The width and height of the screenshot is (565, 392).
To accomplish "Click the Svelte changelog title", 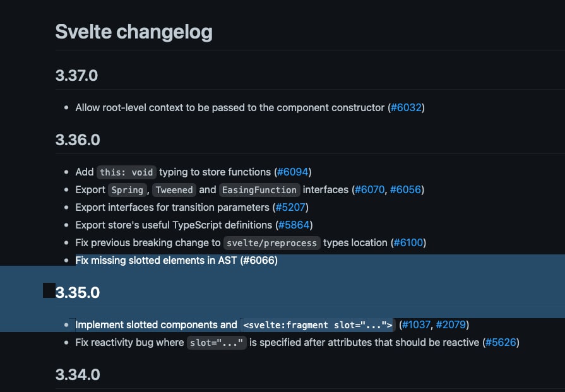I will [x=134, y=32].
